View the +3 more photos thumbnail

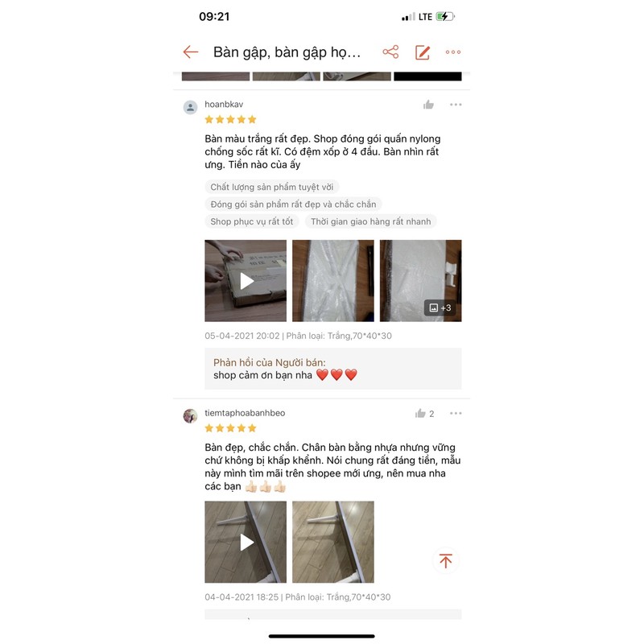coord(420,281)
